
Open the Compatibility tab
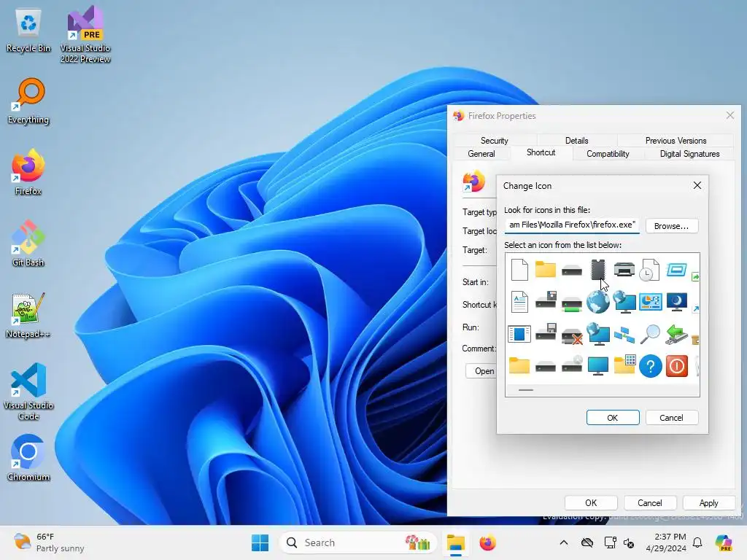tap(608, 154)
